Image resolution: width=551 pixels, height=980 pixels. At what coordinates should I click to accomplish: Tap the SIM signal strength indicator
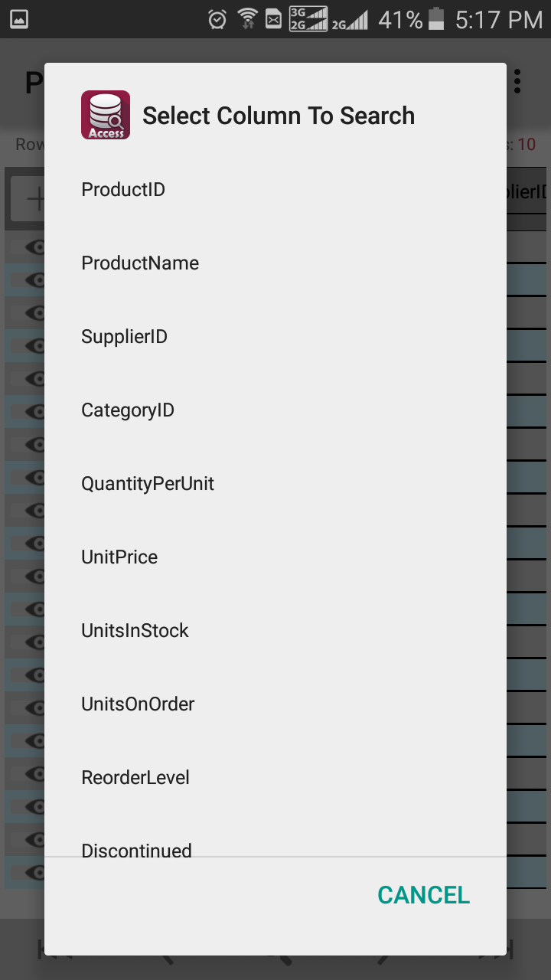point(308,19)
